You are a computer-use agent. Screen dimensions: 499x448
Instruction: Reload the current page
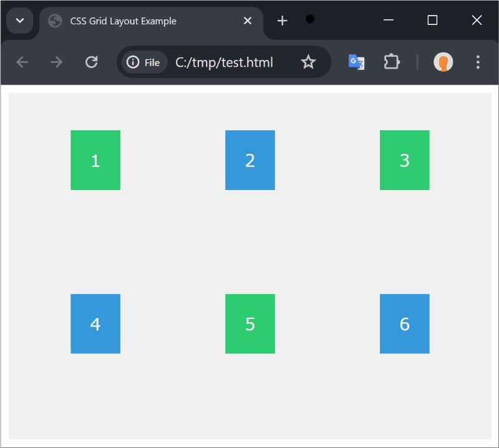click(92, 62)
